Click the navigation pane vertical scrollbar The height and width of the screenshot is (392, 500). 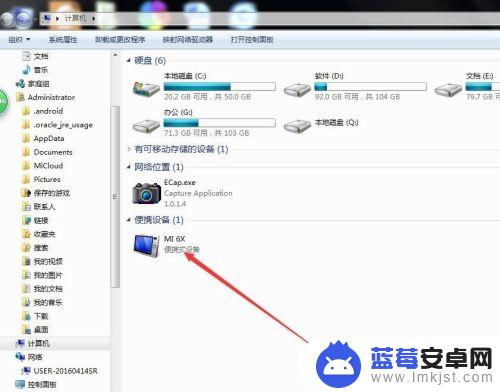(115, 197)
